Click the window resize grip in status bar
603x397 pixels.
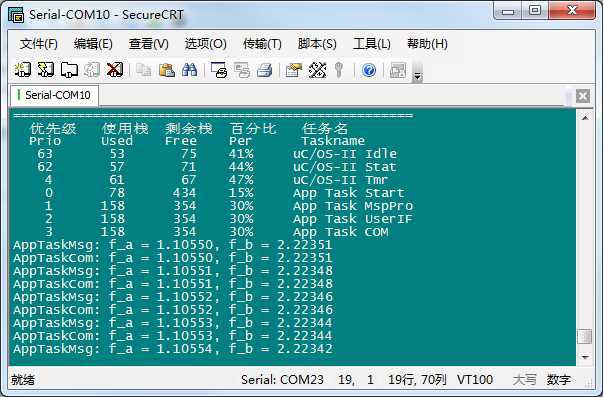tap(588, 382)
